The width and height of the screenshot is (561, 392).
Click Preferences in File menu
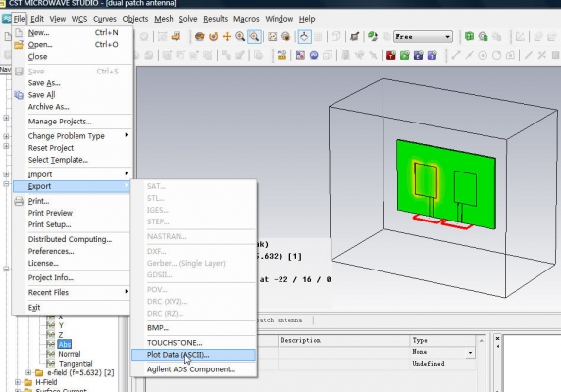pos(72,251)
